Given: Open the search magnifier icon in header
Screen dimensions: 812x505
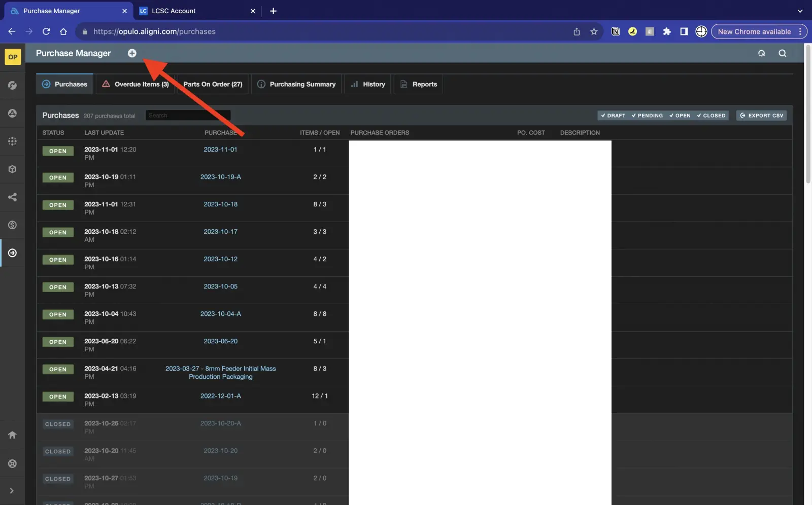Looking at the screenshot, I should tap(782, 53).
